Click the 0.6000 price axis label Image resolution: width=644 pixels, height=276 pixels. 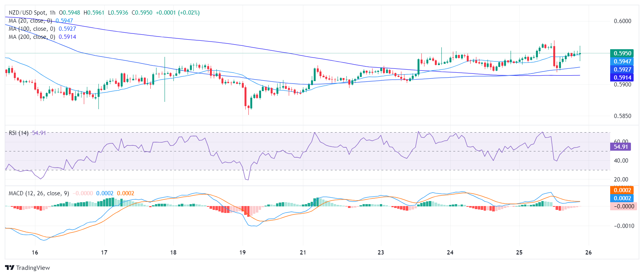pyautogui.click(x=622, y=21)
